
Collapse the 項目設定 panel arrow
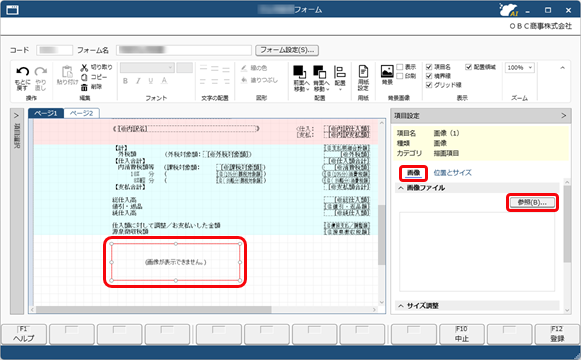point(564,116)
